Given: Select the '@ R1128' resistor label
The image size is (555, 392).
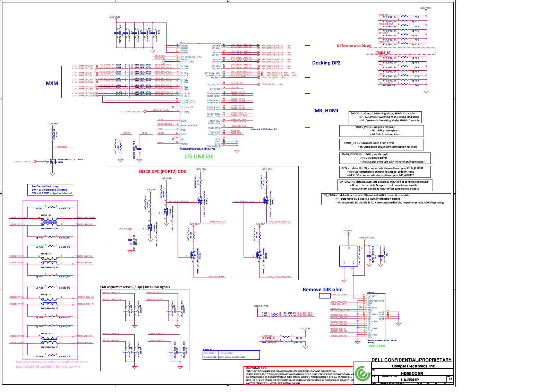Looking at the screenshot, I should click(298, 342).
